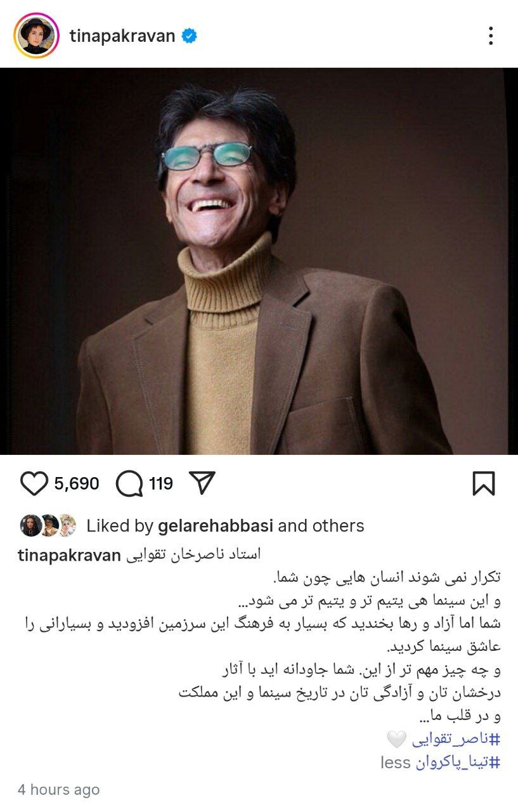The width and height of the screenshot is (518, 812).
Task: Tap the portrait photo of the smiling man
Action: click(x=259, y=261)
